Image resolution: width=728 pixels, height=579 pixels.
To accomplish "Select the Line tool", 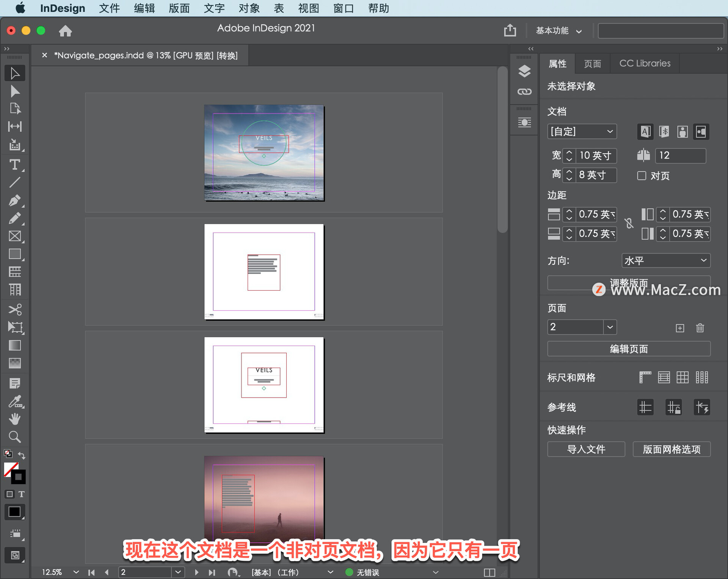I will tap(15, 183).
